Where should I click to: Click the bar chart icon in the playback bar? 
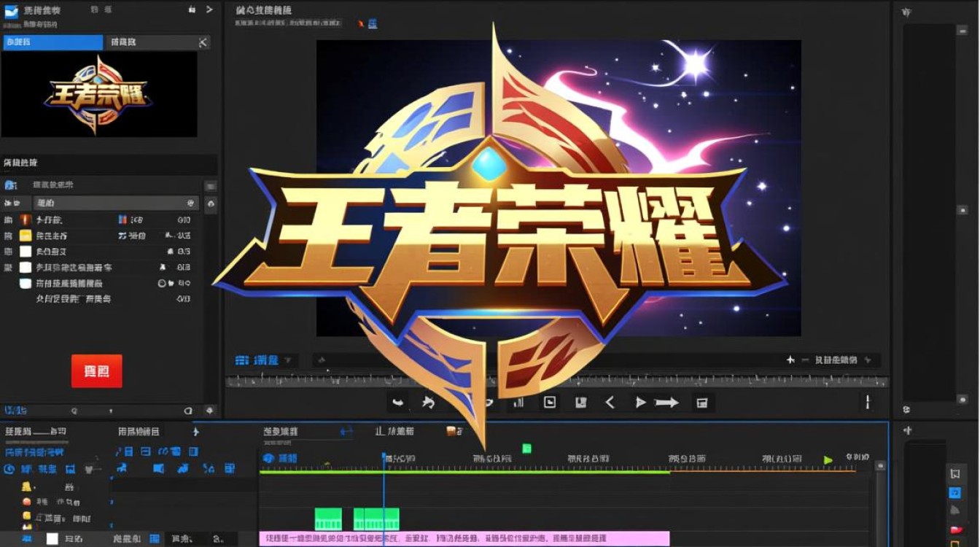[x=518, y=402]
